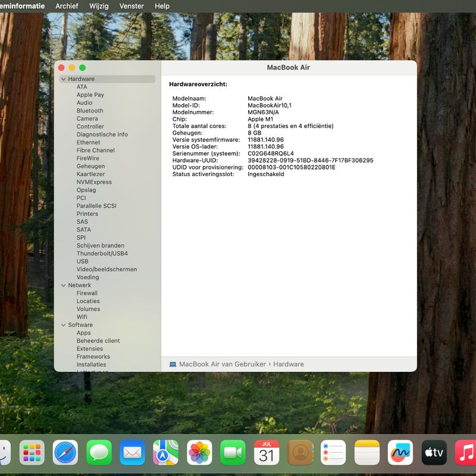Select SATA in sidebar
Viewport: 476px width, 476px height.
pos(84,230)
